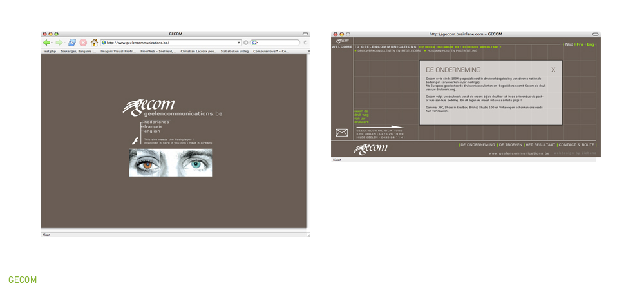This screenshot has height=290, width=644.
Task: Click 'Klaar' status text in left window
Action: [46, 235]
